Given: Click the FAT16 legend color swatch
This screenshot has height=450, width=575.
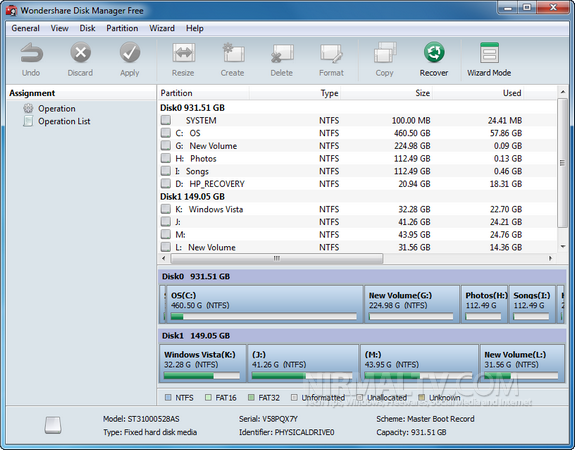Looking at the screenshot, I should pyautogui.click(x=208, y=397).
